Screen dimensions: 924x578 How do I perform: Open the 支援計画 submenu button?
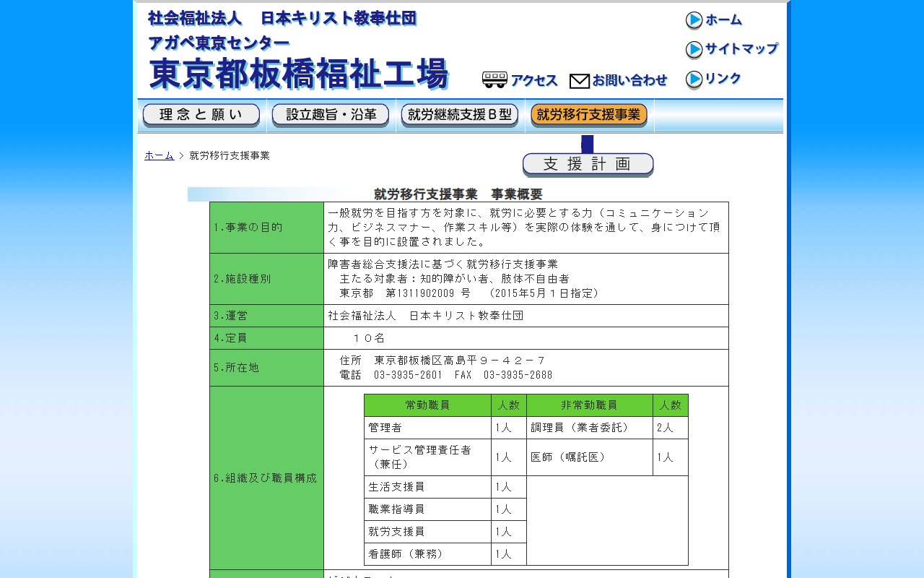click(x=588, y=165)
